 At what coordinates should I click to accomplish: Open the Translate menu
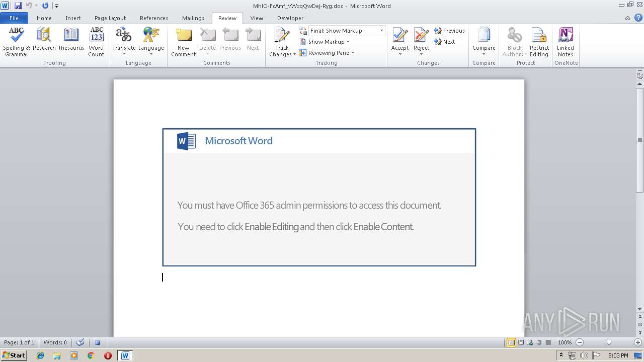click(x=124, y=42)
